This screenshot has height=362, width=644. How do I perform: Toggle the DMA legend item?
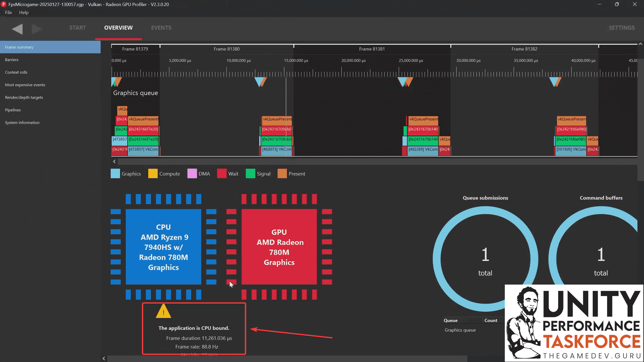point(192,174)
